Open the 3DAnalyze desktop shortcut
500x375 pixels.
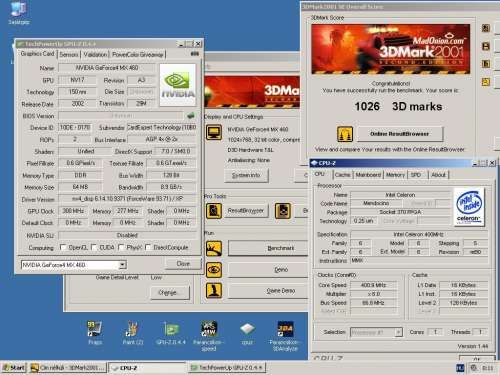click(285, 329)
